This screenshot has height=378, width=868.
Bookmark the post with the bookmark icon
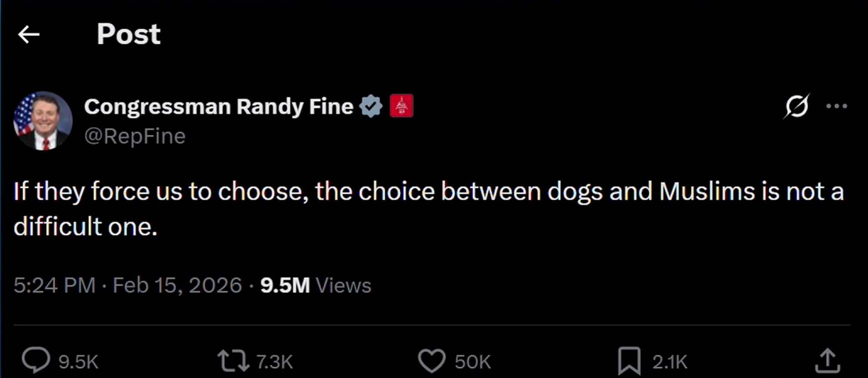tap(629, 361)
